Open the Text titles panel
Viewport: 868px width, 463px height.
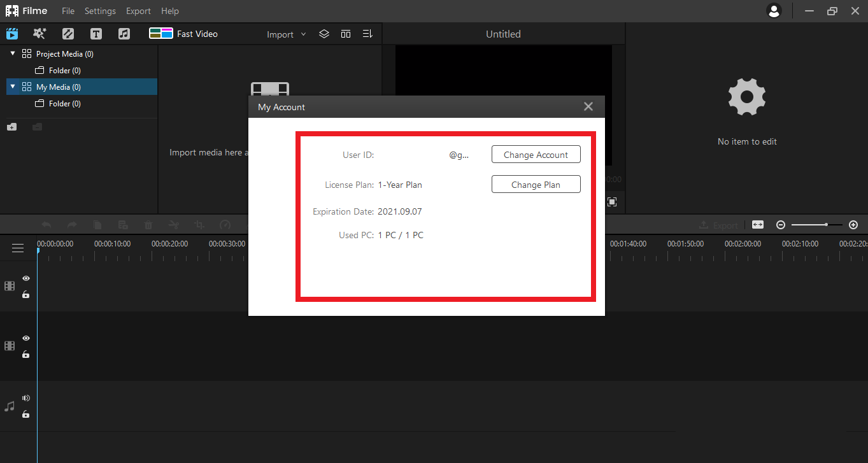pyautogui.click(x=96, y=33)
